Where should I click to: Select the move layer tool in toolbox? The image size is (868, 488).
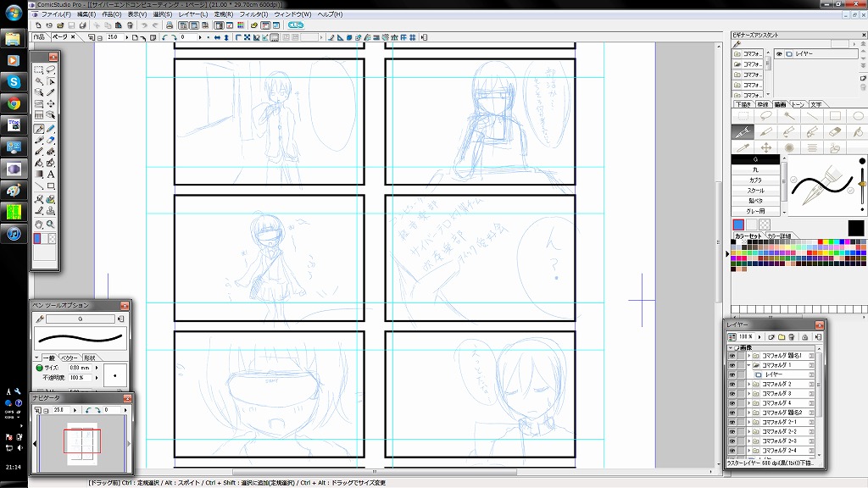pos(50,104)
